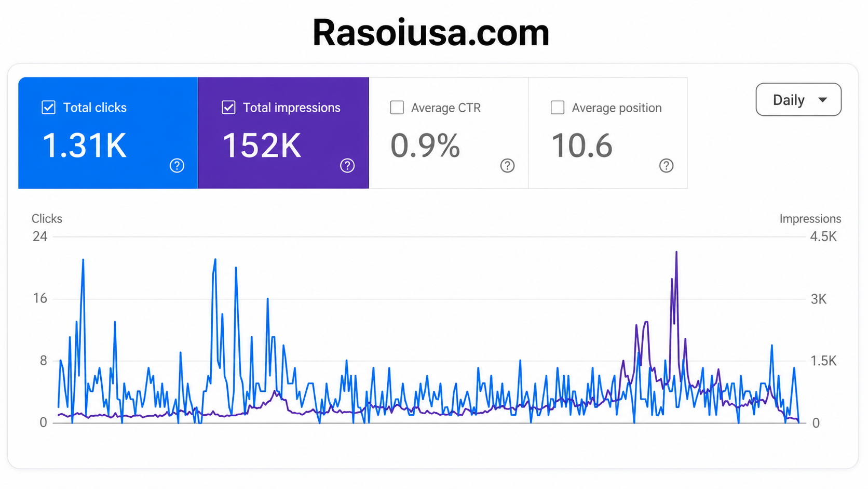Click the 4.5K impressions axis value
The width and height of the screenshot is (868, 489).
click(x=823, y=236)
